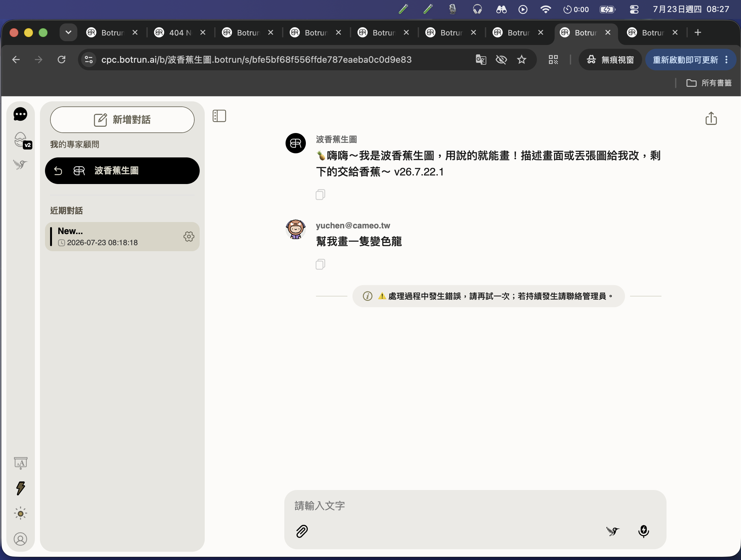Click the yuchen@cameo.tw user avatar
741x560 pixels.
[x=295, y=229]
